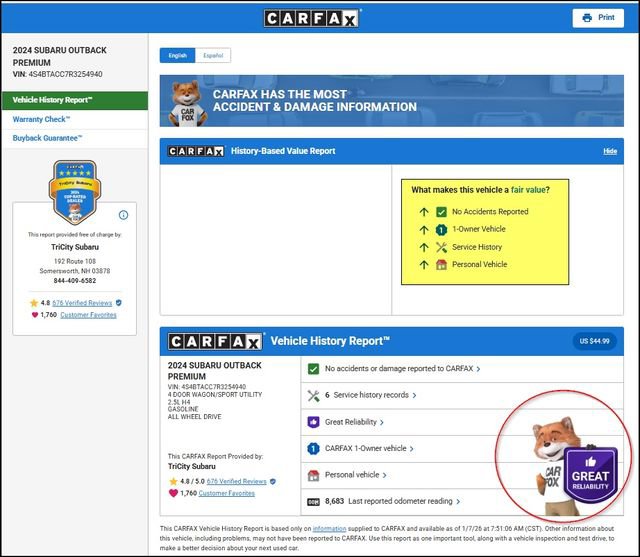Click the US $44.99 price button
This screenshot has width=640, height=557.
click(594, 341)
